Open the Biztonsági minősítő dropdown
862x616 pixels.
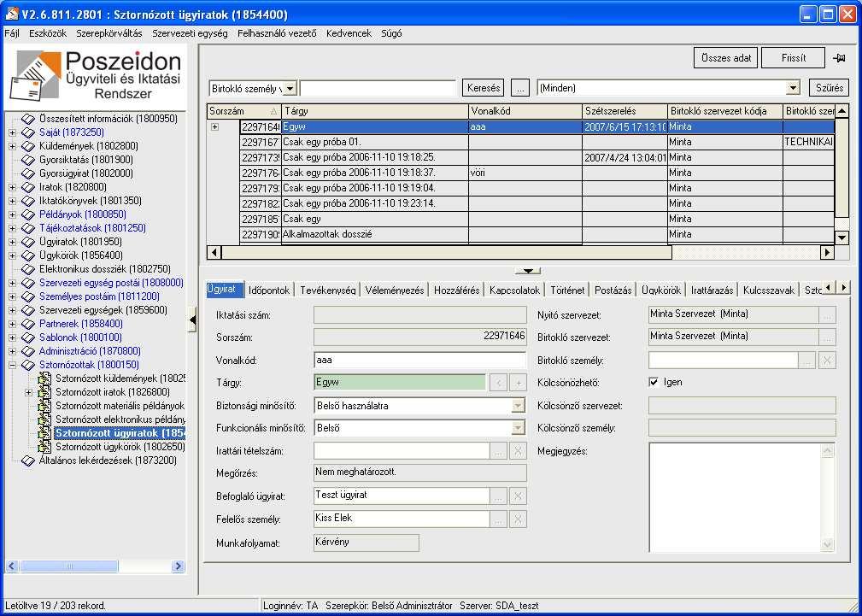519,406
